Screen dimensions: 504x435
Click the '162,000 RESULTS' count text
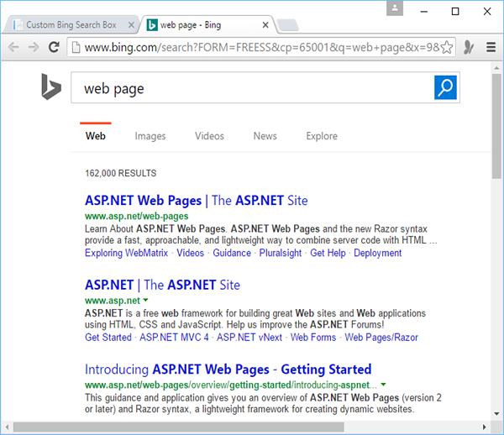tap(120, 173)
